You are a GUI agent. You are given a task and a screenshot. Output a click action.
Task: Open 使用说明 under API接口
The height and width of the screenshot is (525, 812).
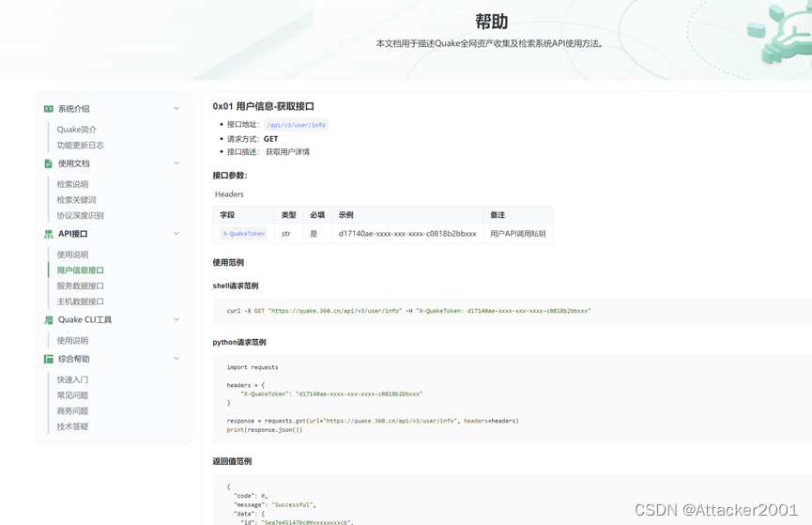coord(72,255)
